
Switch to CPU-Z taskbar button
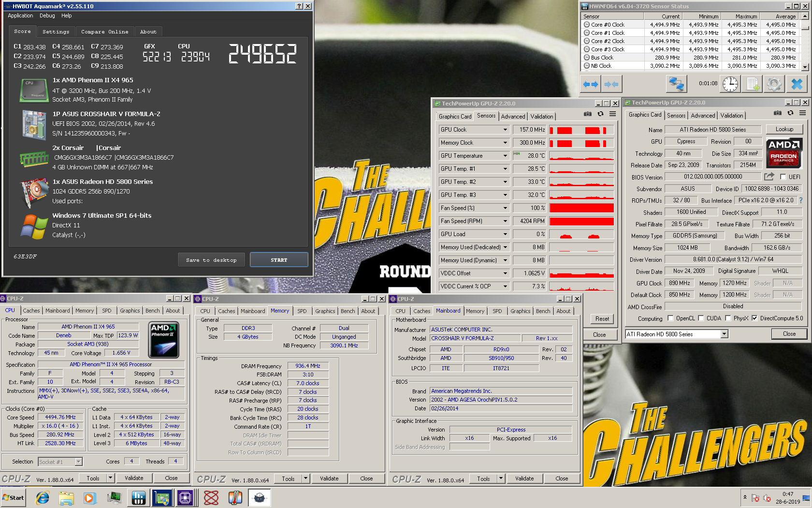tap(185, 497)
